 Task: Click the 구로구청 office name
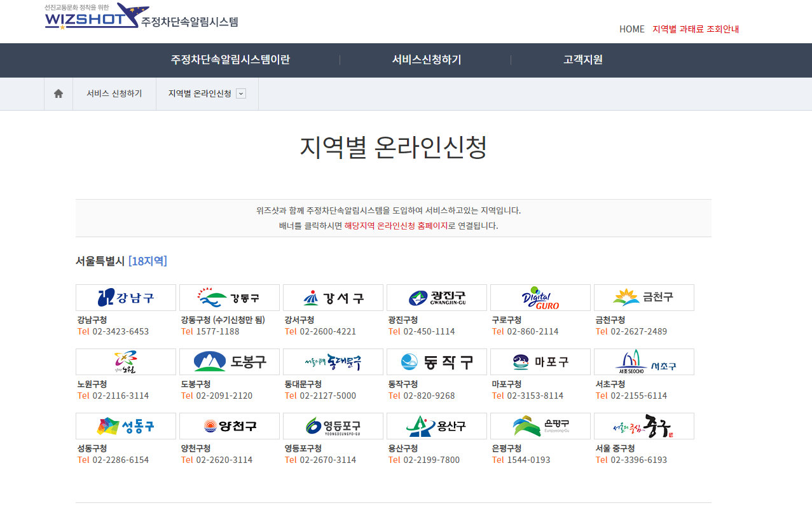pos(507,320)
